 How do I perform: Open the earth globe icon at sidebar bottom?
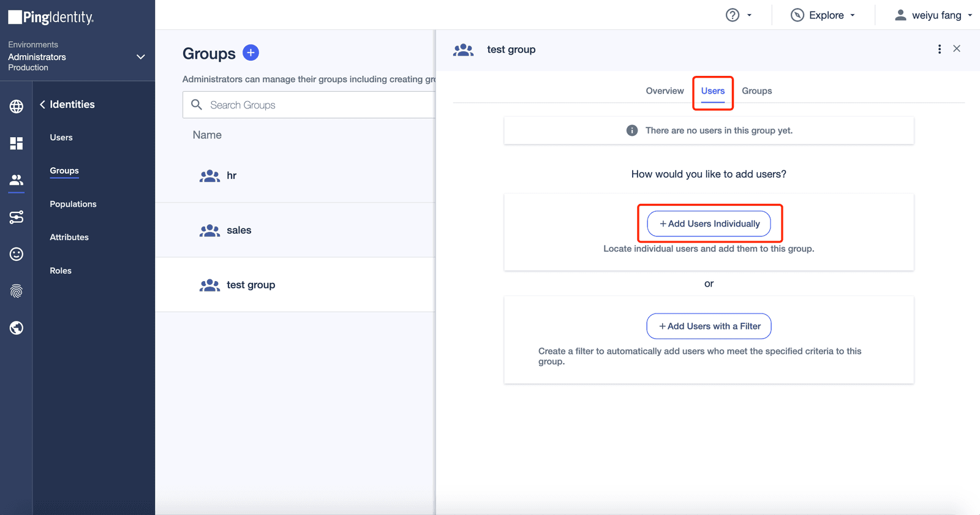[17, 328]
